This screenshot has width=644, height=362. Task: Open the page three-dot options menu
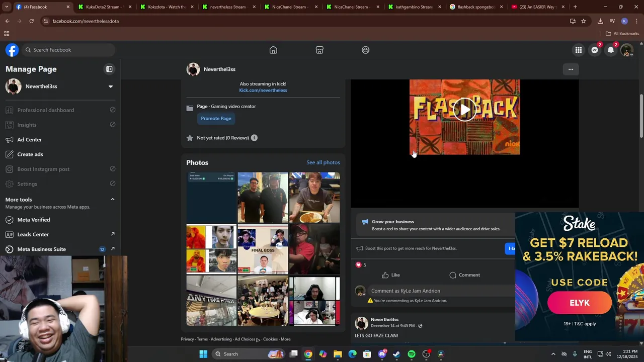pyautogui.click(x=571, y=69)
